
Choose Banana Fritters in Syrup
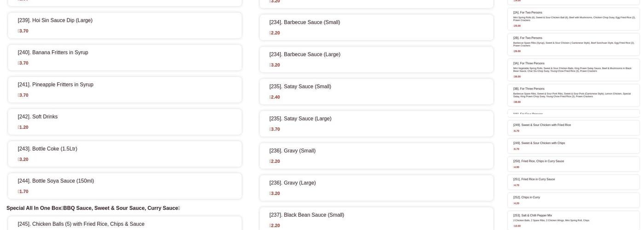tap(125, 58)
